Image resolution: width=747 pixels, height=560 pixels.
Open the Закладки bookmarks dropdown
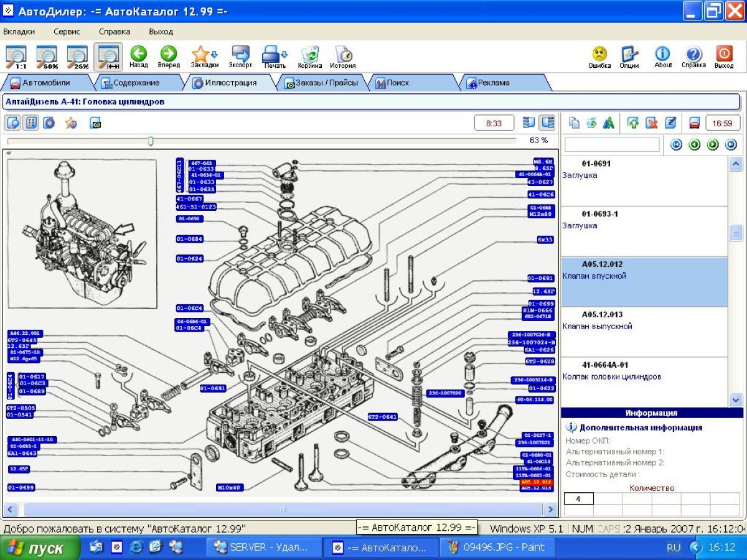pos(205,57)
